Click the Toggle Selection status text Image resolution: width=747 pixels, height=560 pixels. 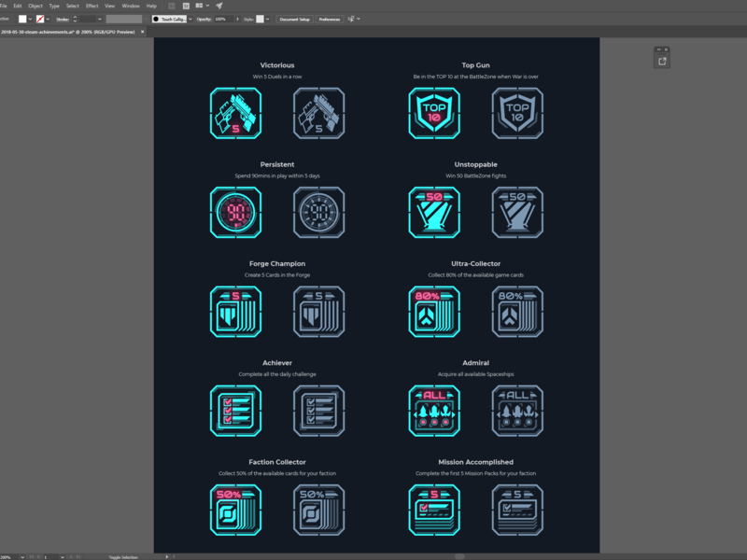click(123, 557)
